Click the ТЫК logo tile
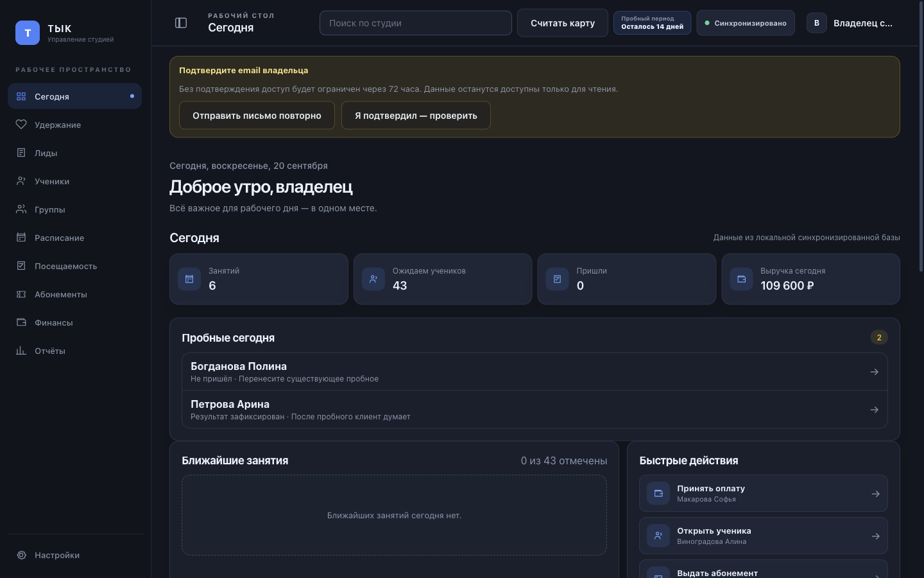Screen dimensions: 924x578 coord(28,33)
